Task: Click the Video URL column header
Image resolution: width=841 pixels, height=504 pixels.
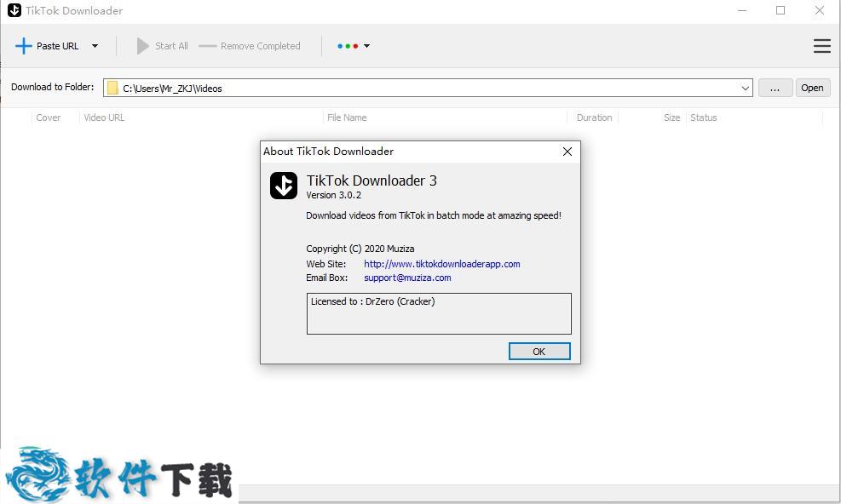Action: [104, 117]
